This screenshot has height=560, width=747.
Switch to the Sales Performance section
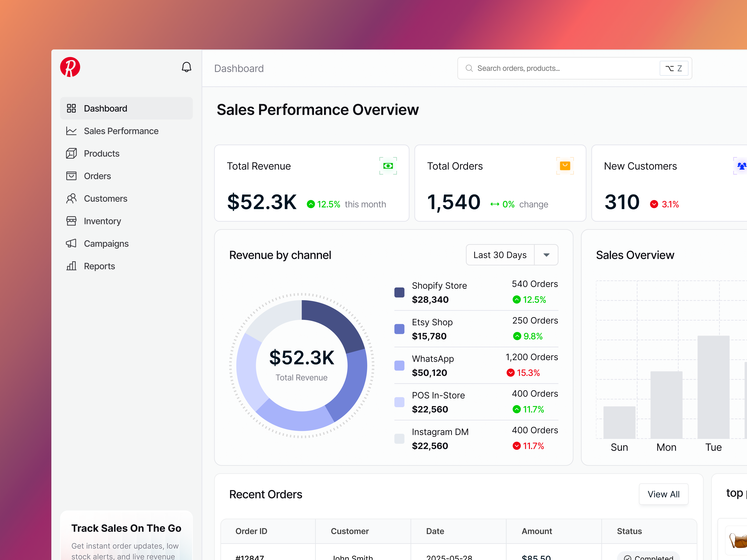(121, 131)
